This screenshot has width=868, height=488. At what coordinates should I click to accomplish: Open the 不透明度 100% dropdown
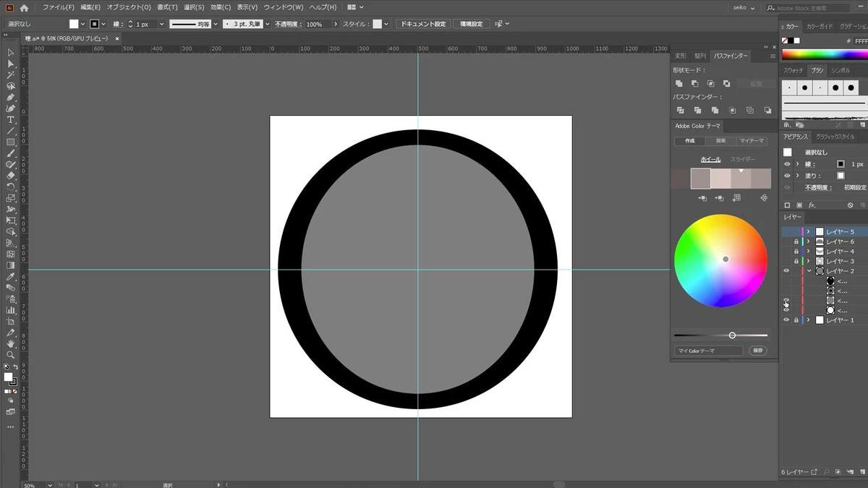click(335, 24)
